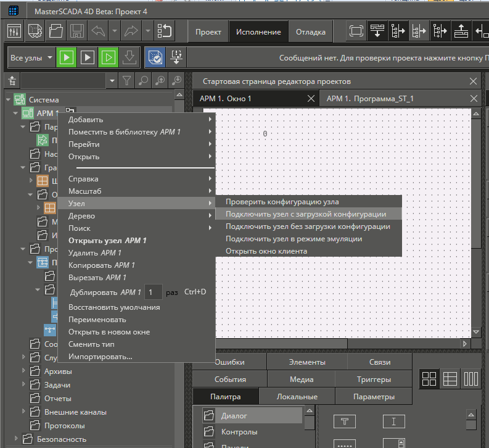Image resolution: width=489 pixels, height=448 pixels.
Task: Click Импортировать... in context menu
Action: [x=137, y=357]
